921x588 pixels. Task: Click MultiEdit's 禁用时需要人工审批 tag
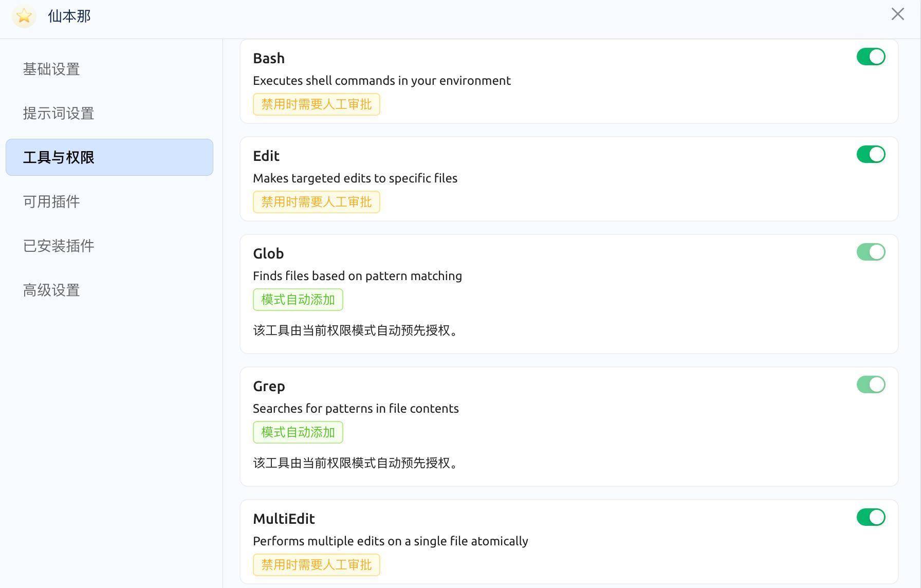pos(316,565)
